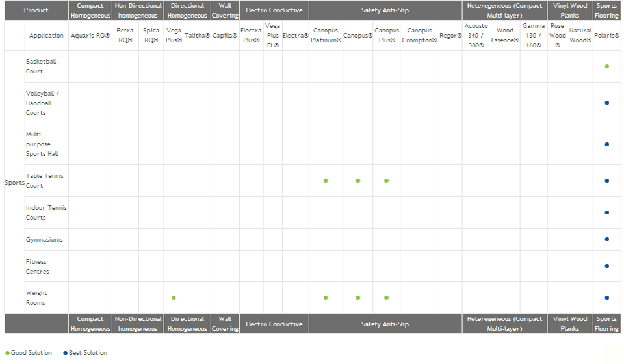Click the bottom Sports Flooring footer header

pos(606,324)
